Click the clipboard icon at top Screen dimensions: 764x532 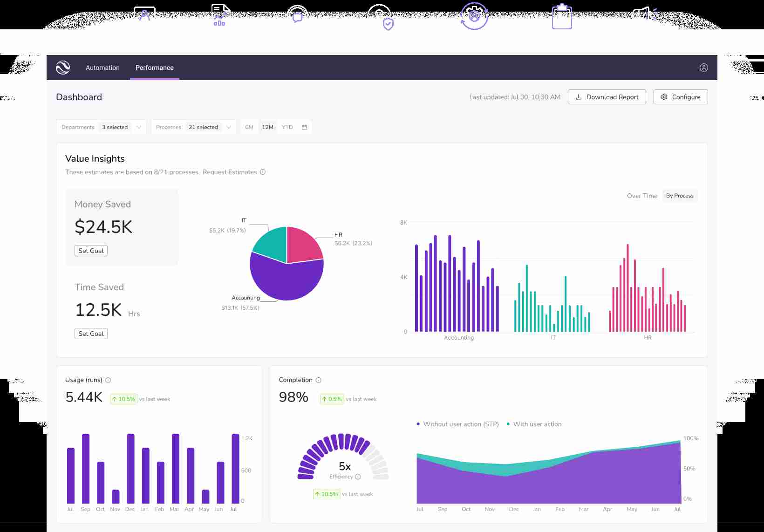(562, 16)
